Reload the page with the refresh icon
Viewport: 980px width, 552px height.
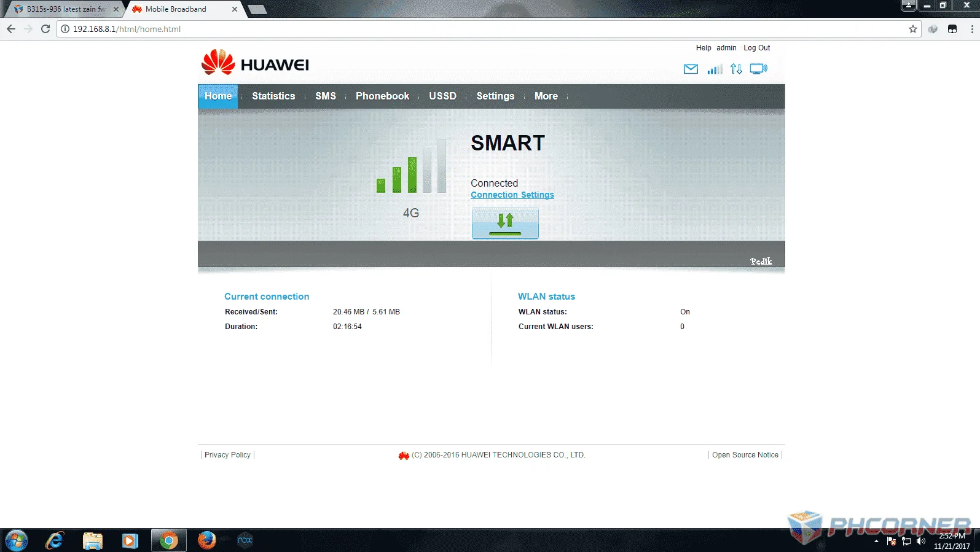[x=45, y=29]
